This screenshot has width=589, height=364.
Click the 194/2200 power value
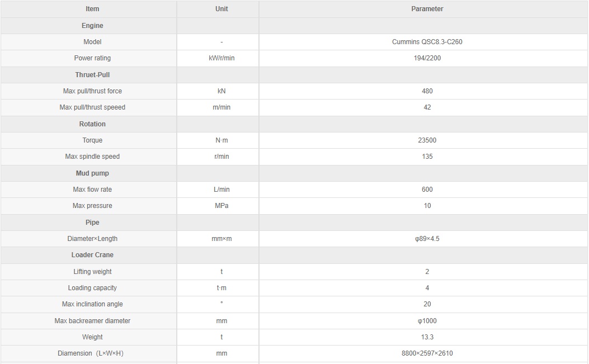point(427,58)
